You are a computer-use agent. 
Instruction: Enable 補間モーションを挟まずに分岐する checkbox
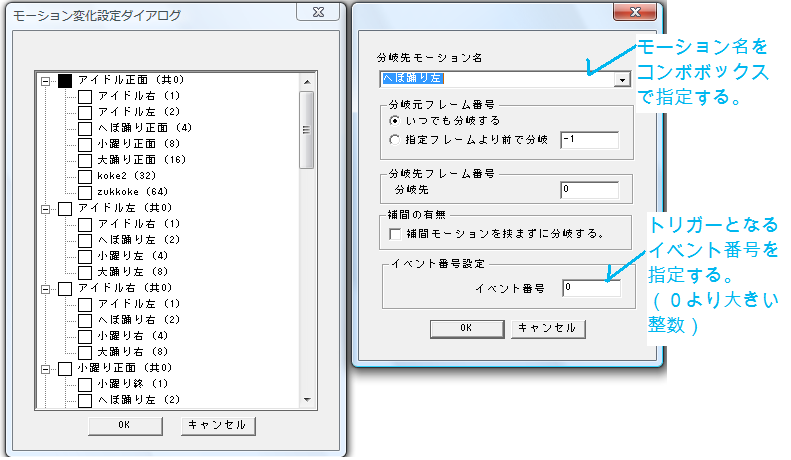[x=395, y=234]
